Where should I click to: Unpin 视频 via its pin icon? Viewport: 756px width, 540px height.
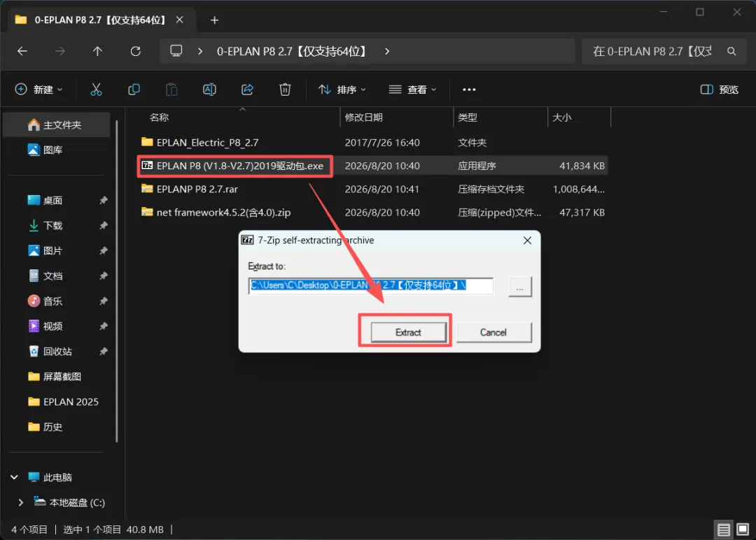(103, 326)
